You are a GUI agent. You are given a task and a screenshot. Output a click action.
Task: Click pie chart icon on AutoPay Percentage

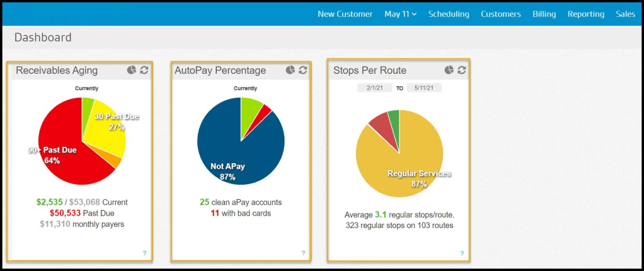pos(290,70)
